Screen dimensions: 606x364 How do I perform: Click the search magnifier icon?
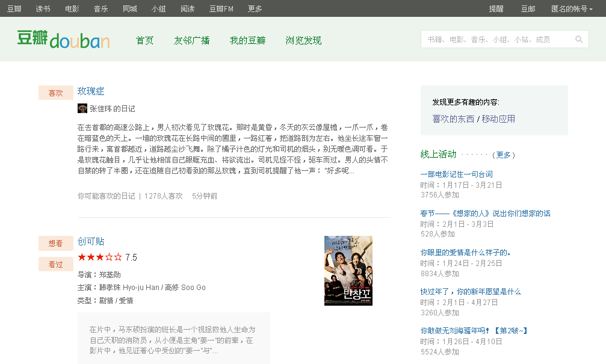point(578,40)
